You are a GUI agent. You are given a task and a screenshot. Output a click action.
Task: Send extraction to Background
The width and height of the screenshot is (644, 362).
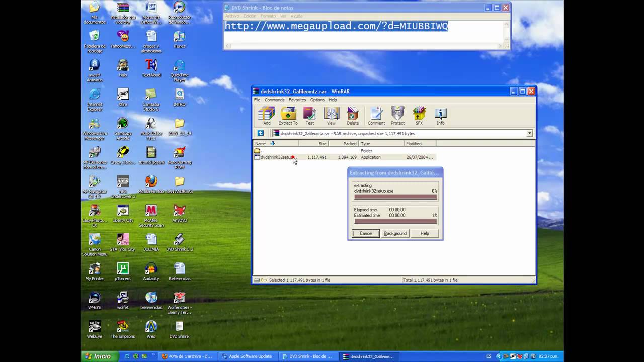(395, 233)
